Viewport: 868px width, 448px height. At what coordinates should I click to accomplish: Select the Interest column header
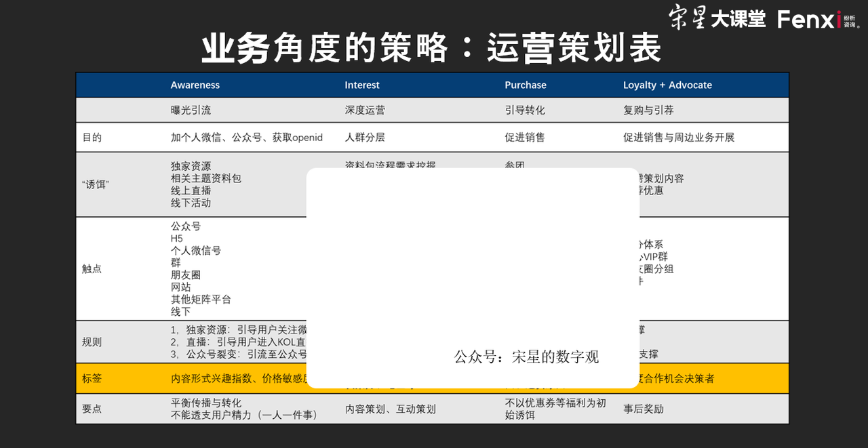tap(362, 85)
